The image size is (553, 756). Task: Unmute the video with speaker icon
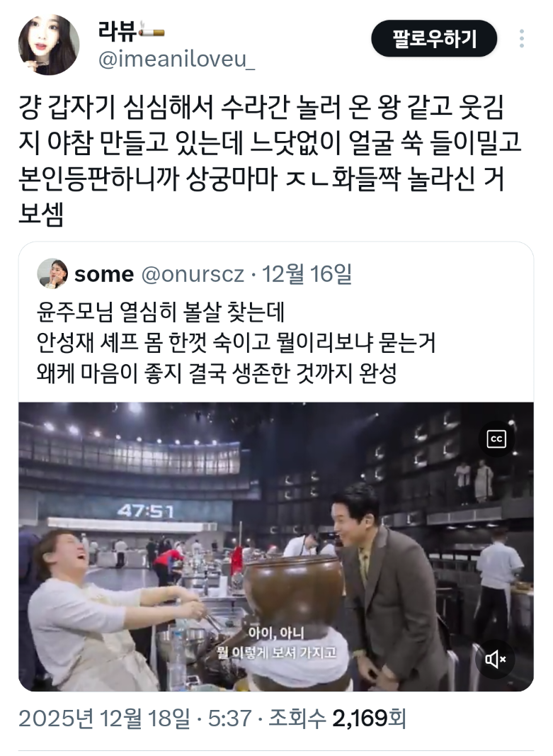coord(495,659)
